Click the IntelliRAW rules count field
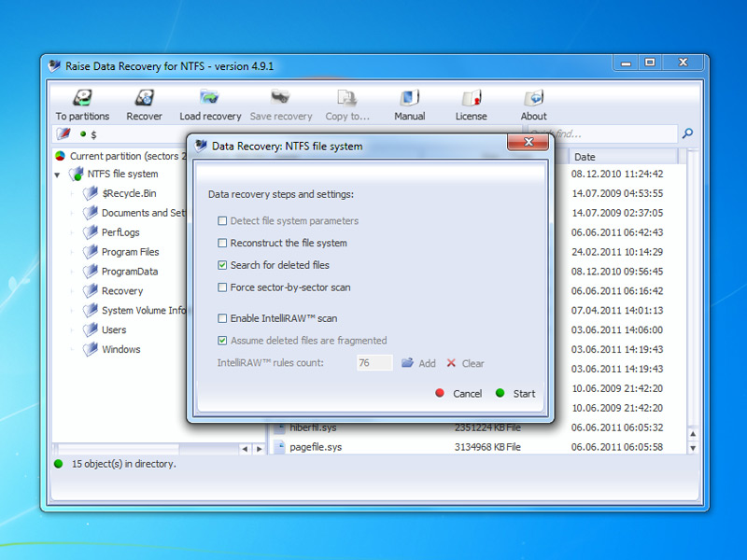The width and height of the screenshot is (747, 560). tap(374, 363)
